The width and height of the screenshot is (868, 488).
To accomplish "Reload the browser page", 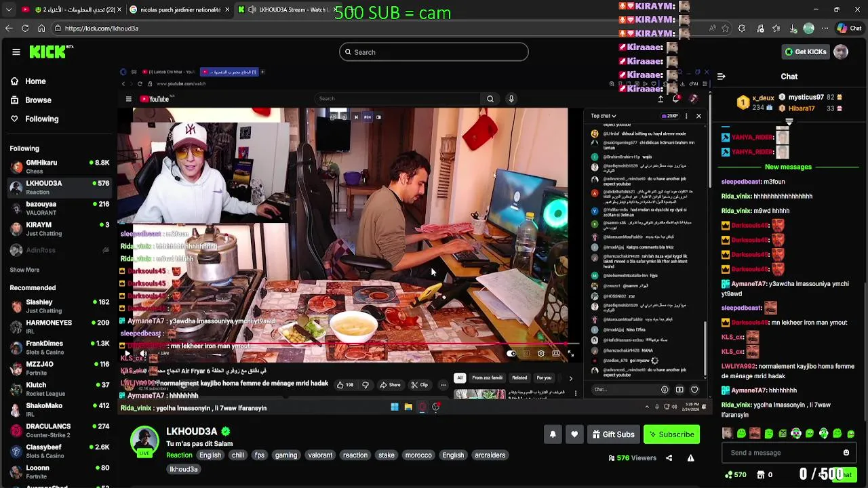I will pos(25,28).
